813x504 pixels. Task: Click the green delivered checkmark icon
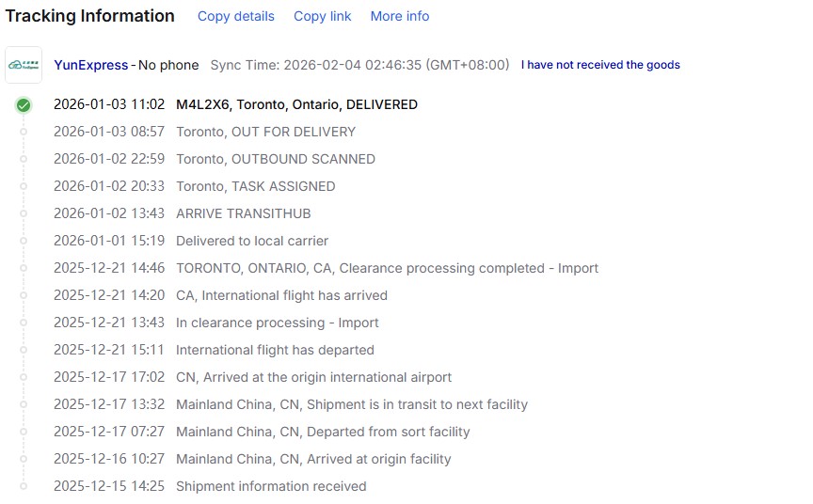tap(24, 105)
